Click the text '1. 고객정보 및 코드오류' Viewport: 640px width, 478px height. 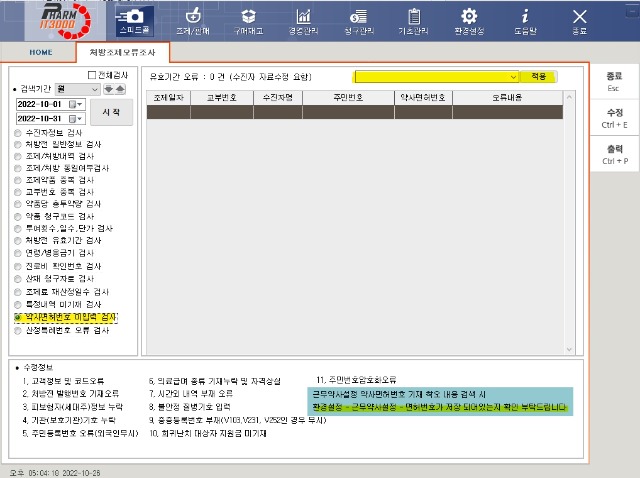click(63, 381)
